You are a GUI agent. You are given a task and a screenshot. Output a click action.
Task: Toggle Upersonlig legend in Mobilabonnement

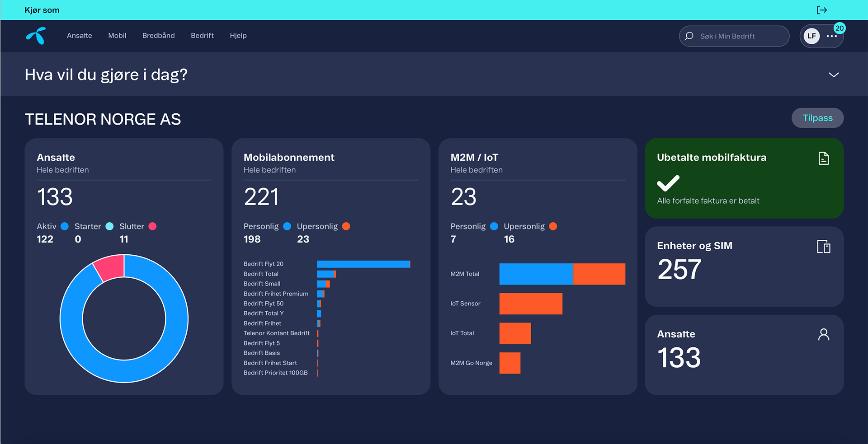(346, 226)
